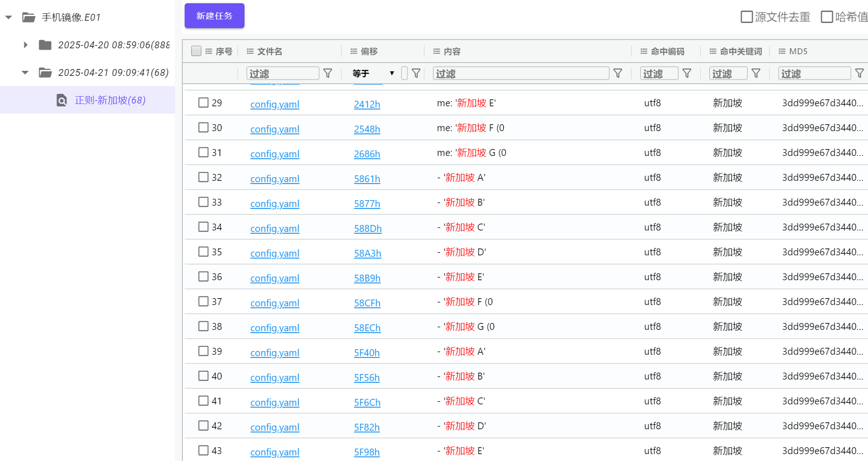Click MD5 value 3dd999e67d3440... in row 36
The height and width of the screenshot is (461, 868).
point(822,277)
